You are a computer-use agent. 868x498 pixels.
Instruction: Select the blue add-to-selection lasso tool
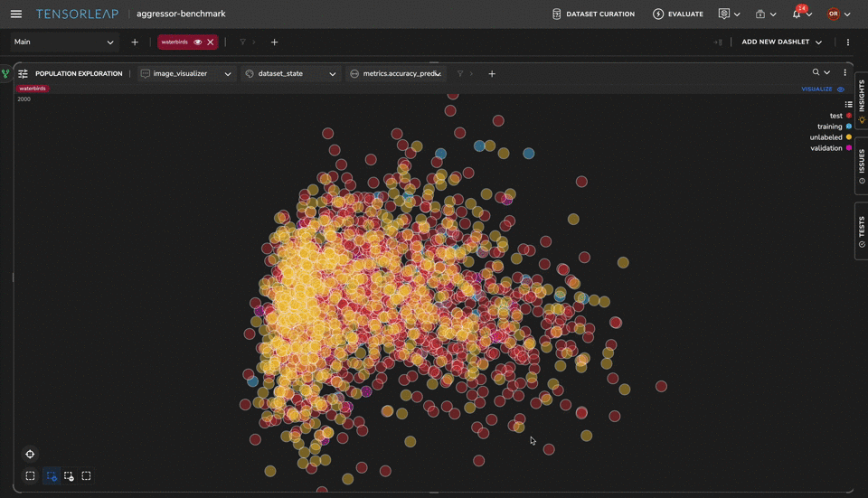click(51, 476)
